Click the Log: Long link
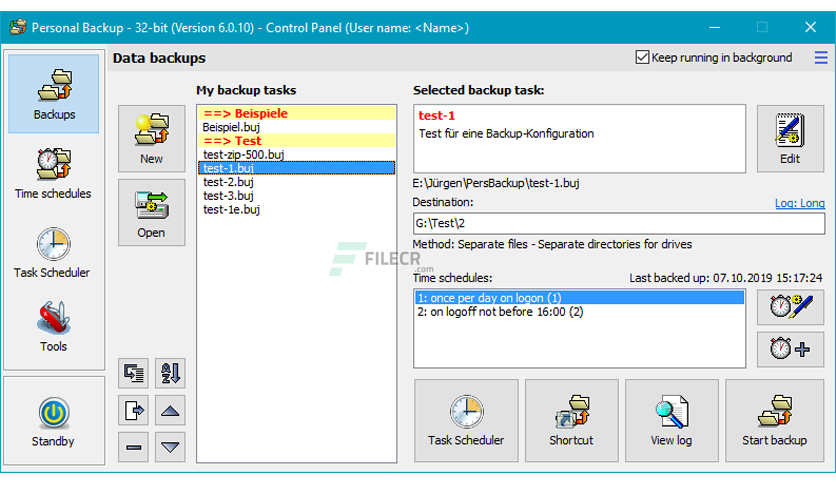Image resolution: width=836 pixels, height=484 pixels. [x=799, y=203]
